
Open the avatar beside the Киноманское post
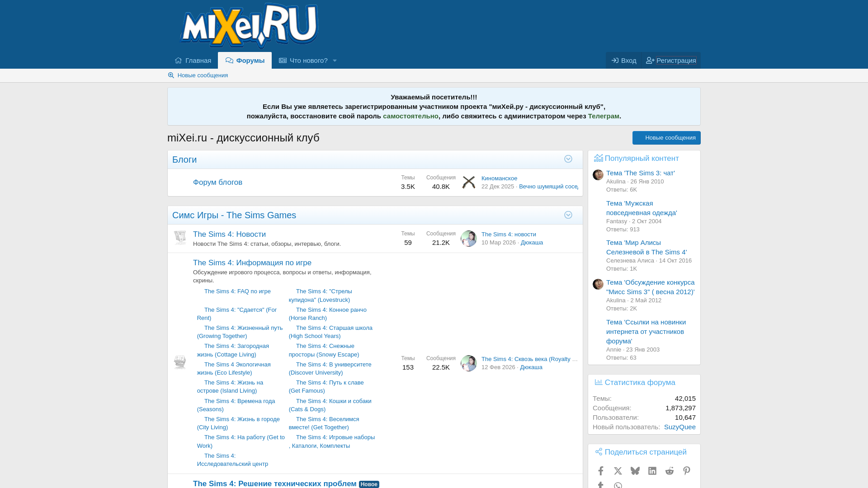coord(469,182)
